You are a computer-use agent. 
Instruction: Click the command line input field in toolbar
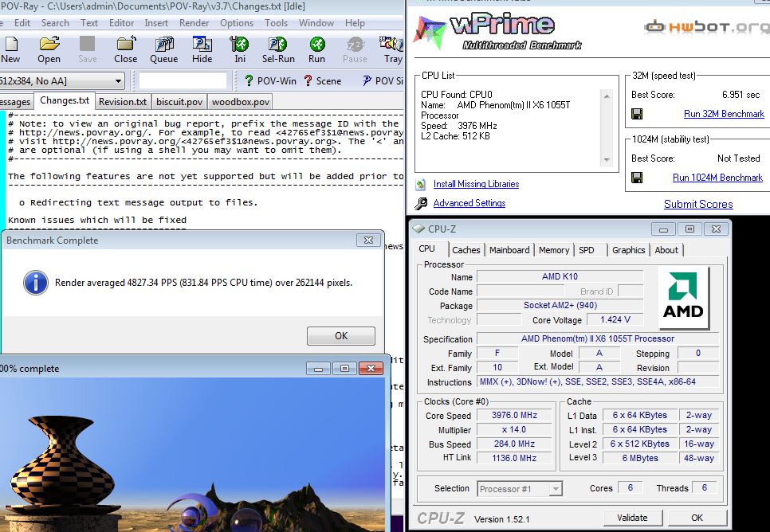pyautogui.click(x=183, y=80)
